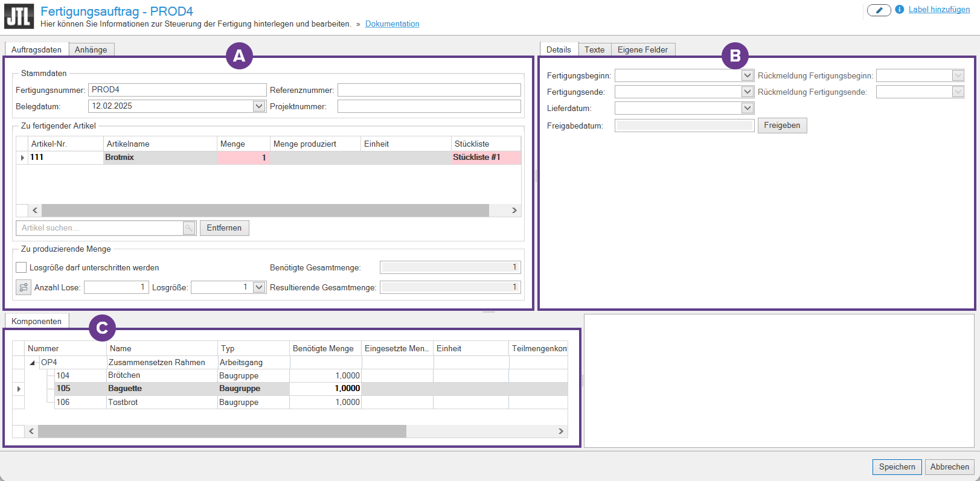Enable Losgröße darf unterschritten werden

point(22,267)
